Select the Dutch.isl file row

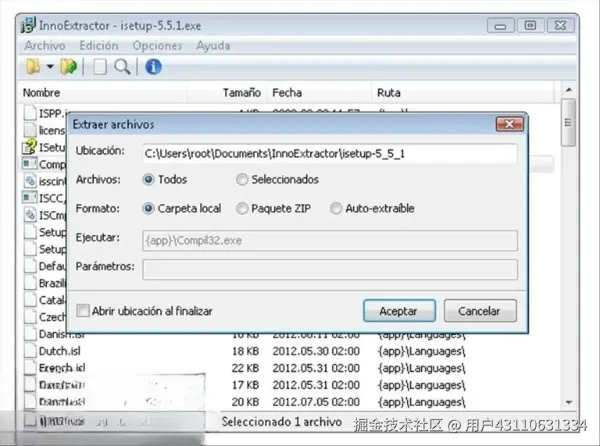pos(287,351)
